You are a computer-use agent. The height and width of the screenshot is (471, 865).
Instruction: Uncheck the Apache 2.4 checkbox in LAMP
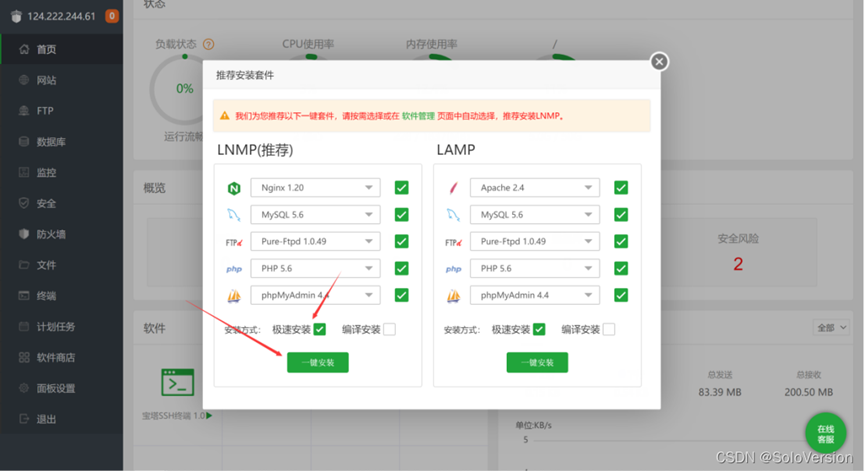click(621, 188)
